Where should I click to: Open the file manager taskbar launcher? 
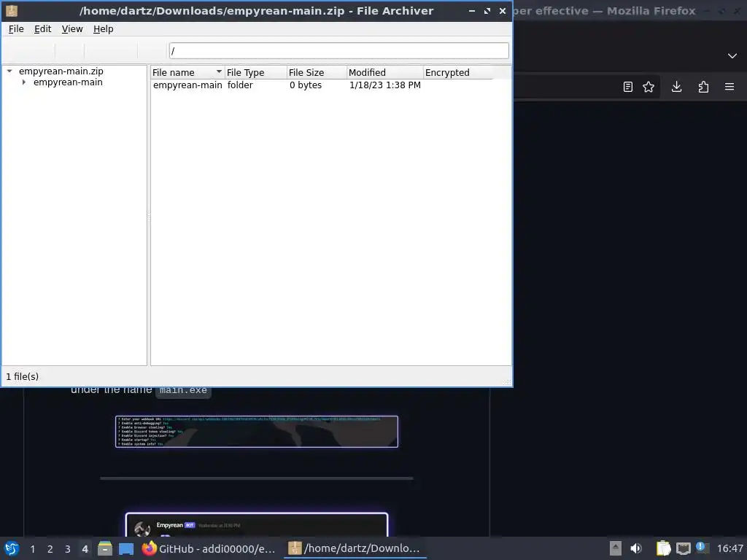pyautogui.click(x=105, y=548)
